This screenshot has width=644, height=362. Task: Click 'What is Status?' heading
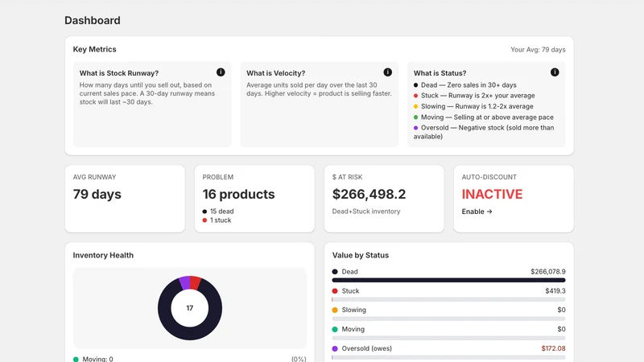coord(440,73)
